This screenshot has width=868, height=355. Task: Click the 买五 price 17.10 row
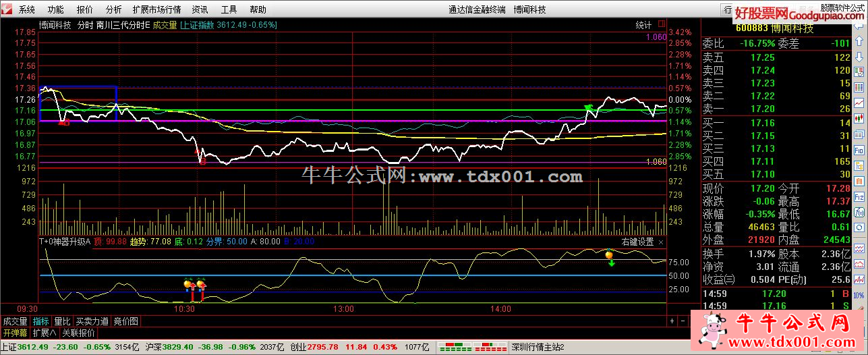pos(776,174)
